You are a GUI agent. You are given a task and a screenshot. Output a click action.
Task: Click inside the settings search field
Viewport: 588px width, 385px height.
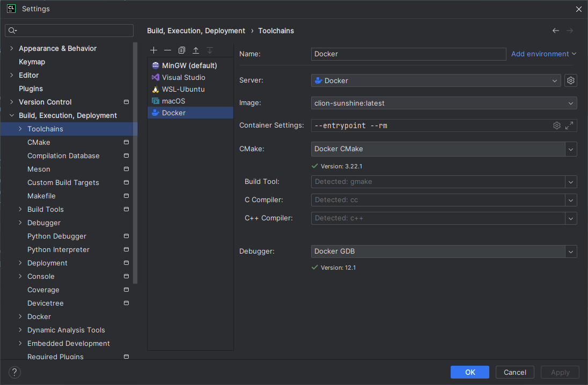[x=69, y=31]
